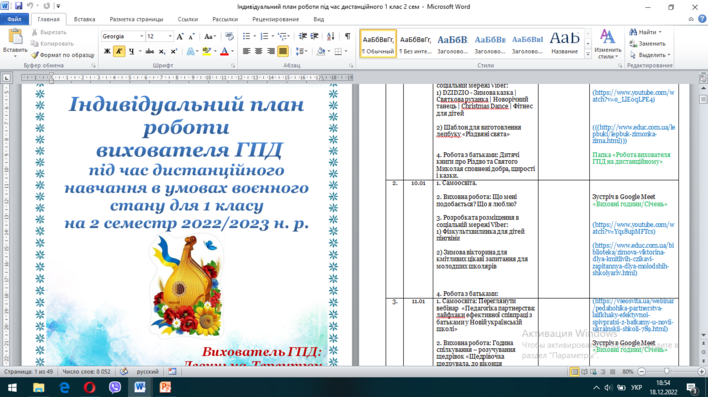Increase font size with the grow font icon

[x=180, y=36]
